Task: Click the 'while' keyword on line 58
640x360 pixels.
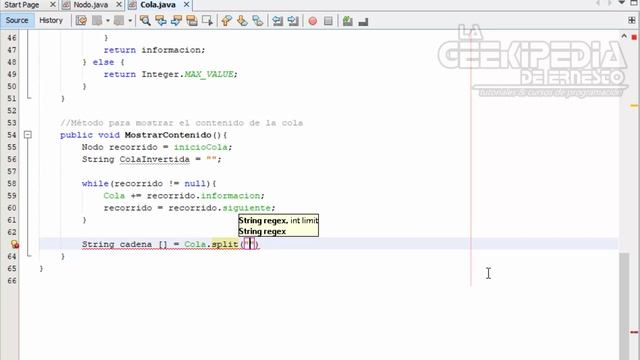Action: coord(95,184)
